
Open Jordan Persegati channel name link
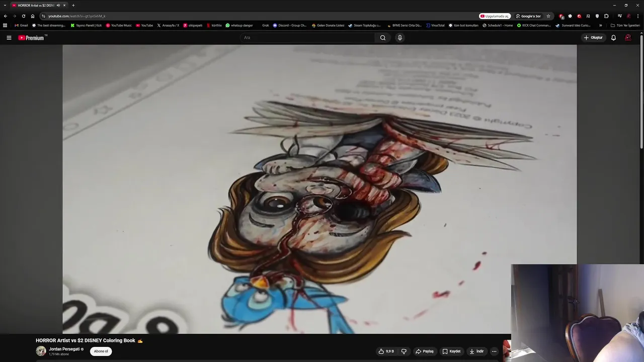64,349
